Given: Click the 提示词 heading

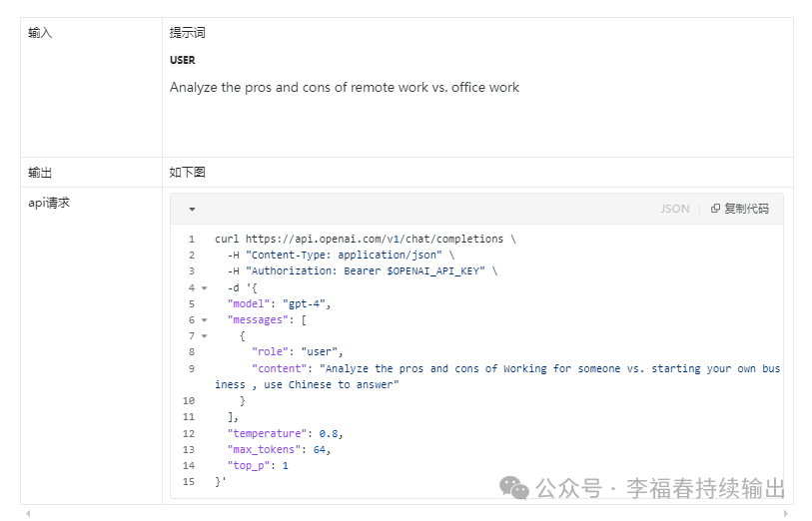Looking at the screenshot, I should click(x=187, y=33).
